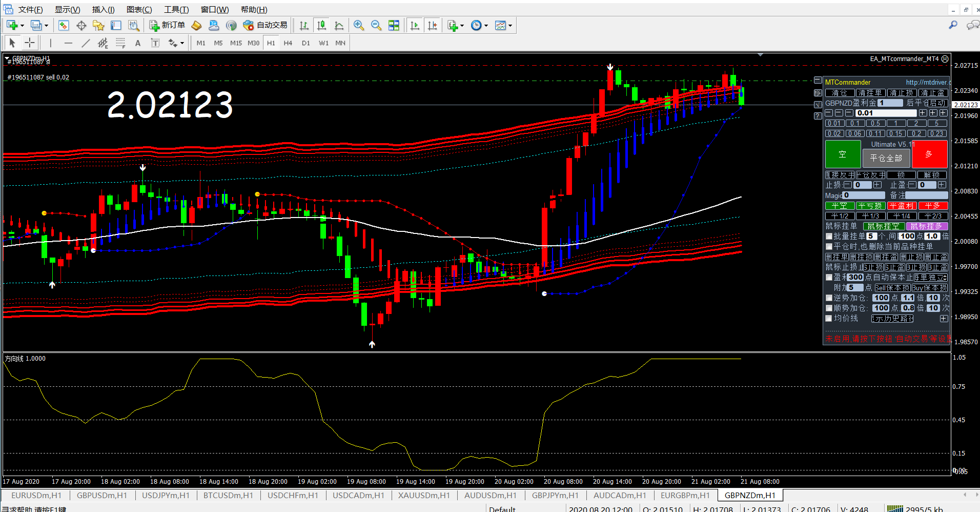
Task: Switch to the XAUUSDm,H1 chart tab
Action: 424,495
